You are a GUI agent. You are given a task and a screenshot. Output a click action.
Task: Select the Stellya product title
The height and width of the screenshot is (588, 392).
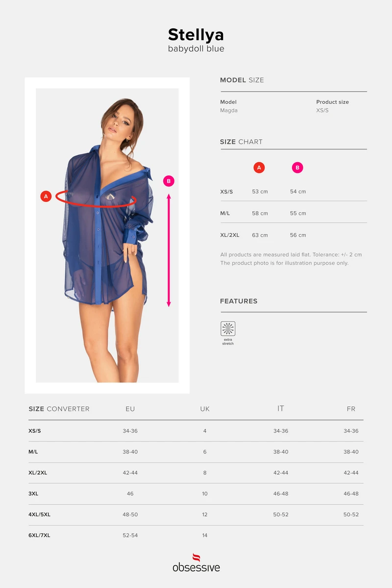point(196,34)
